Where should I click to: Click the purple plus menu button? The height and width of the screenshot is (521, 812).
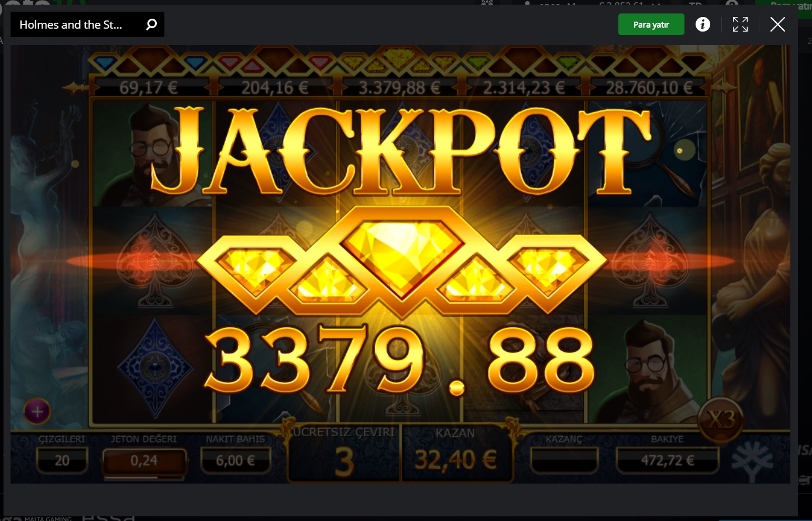[x=37, y=412]
